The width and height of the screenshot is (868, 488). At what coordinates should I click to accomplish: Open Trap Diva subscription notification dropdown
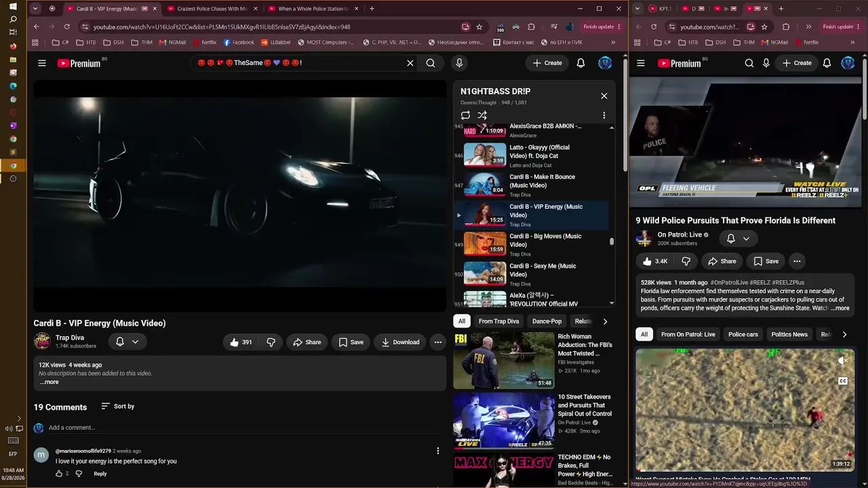(127, 342)
